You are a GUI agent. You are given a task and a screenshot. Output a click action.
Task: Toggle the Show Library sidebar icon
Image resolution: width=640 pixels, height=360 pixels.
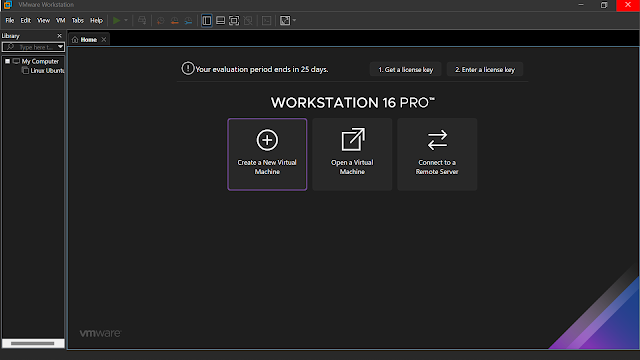(x=207, y=20)
